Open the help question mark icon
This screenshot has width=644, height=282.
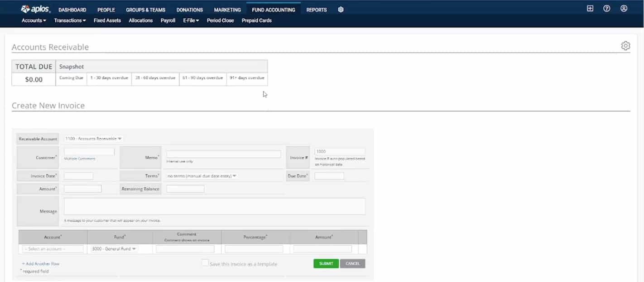point(607,9)
